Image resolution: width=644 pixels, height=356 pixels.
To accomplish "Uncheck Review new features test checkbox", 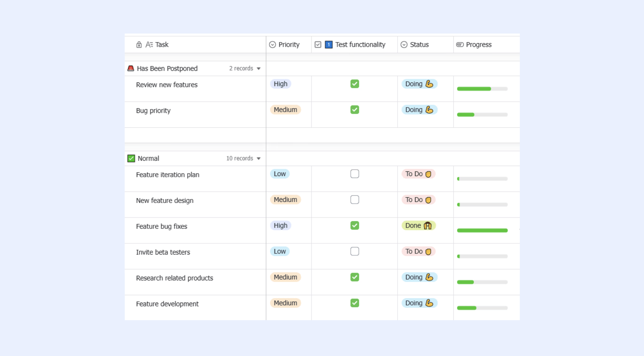I will point(355,84).
